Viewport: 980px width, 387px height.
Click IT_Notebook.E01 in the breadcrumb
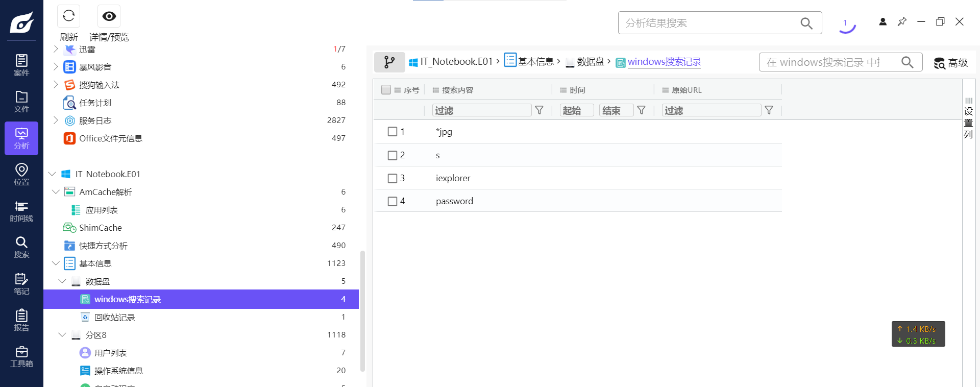click(451, 62)
